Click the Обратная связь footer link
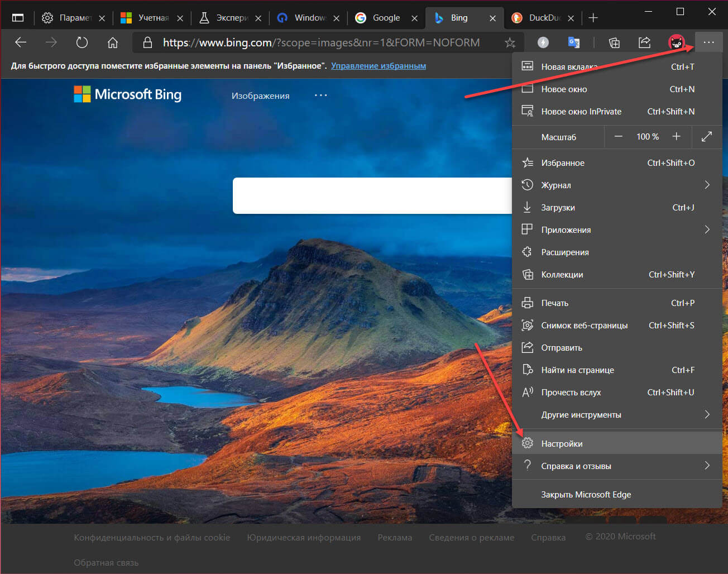Viewport: 728px width, 574px height. click(106, 562)
